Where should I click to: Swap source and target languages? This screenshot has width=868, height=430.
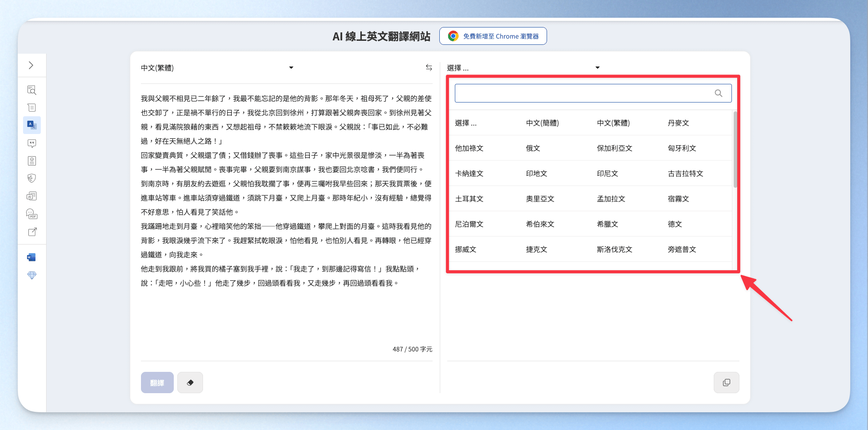point(429,67)
